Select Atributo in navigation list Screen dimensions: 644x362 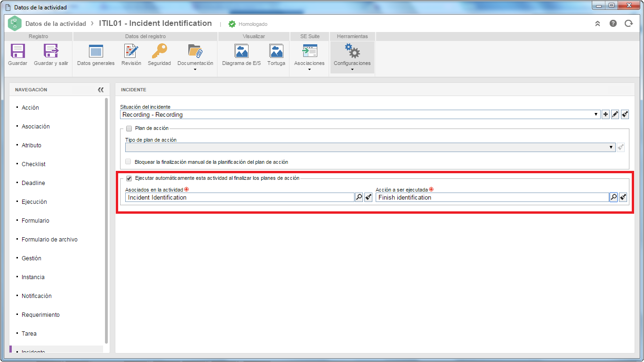click(32, 145)
